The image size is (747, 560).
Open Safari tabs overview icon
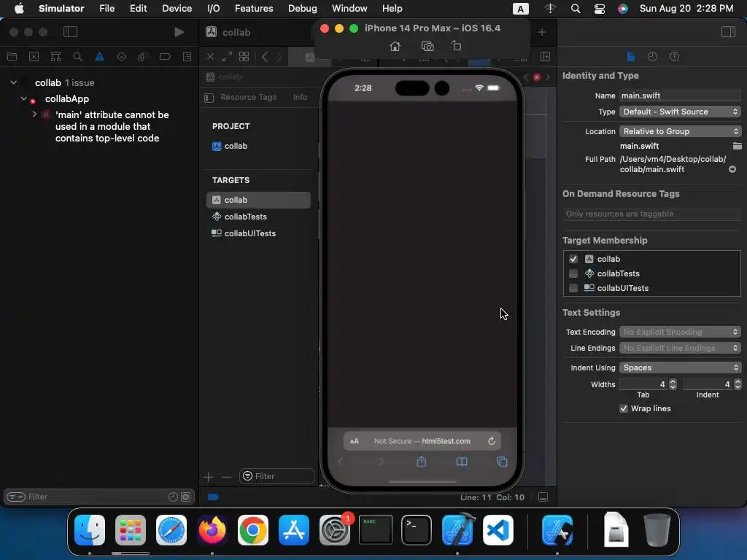502,462
